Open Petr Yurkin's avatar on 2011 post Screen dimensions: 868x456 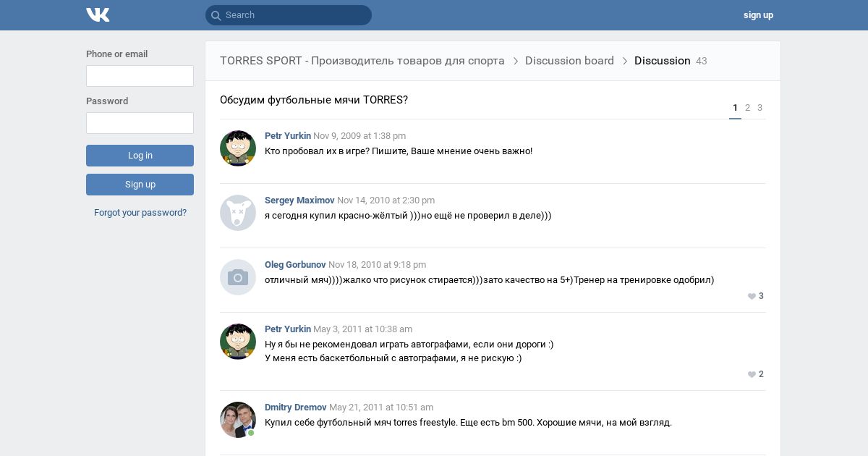(x=238, y=342)
